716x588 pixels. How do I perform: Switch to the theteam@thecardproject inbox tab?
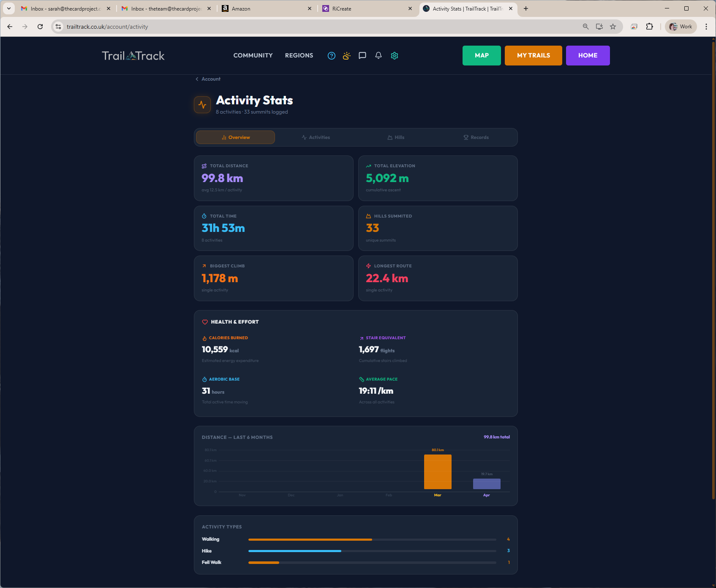coord(166,8)
